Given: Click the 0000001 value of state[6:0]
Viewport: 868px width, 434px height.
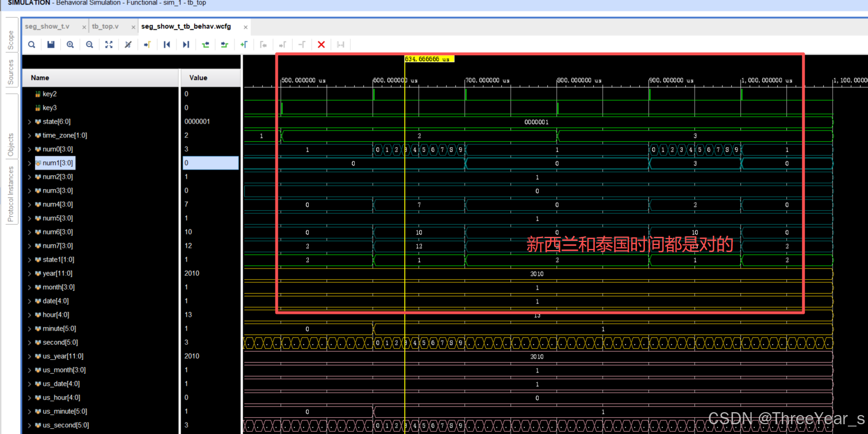Looking at the screenshot, I should [197, 122].
